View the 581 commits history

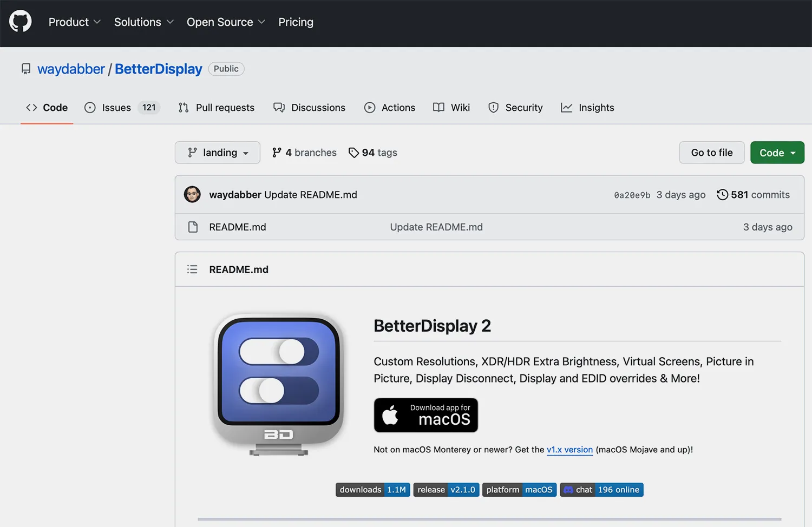753,195
